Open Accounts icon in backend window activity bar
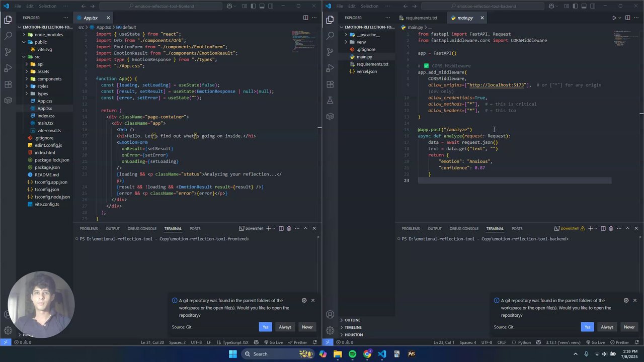644x362 pixels. [x=330, y=315]
